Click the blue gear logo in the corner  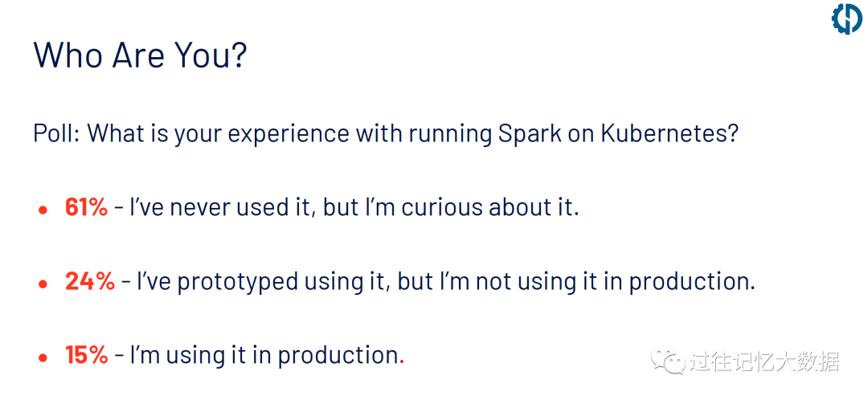846,18
